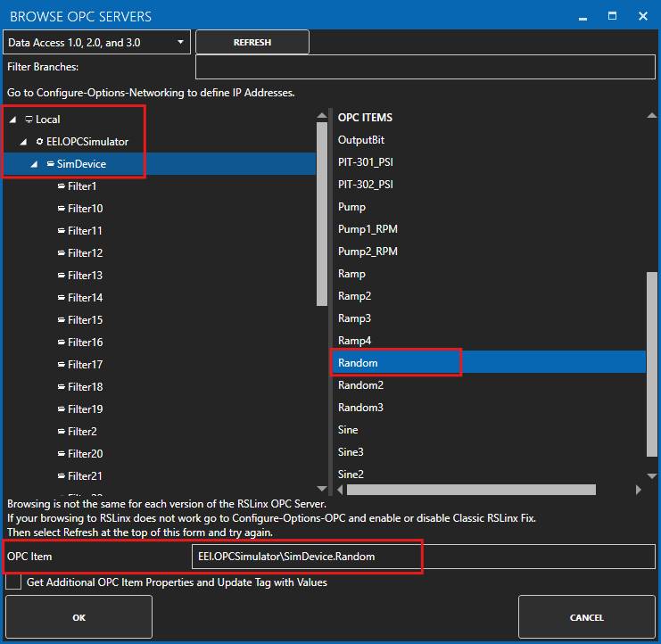Click OPC items horizontal scrollbar thumb
661x644 pixels.
coord(471,490)
